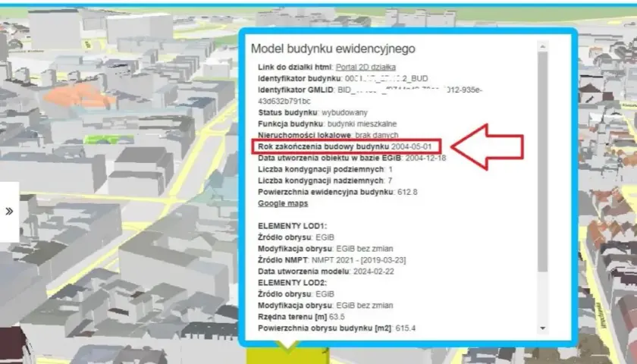Click 'Źródło NMPT: NMPT 2021' row
Viewport: 637px width, 364px height.
click(331, 260)
